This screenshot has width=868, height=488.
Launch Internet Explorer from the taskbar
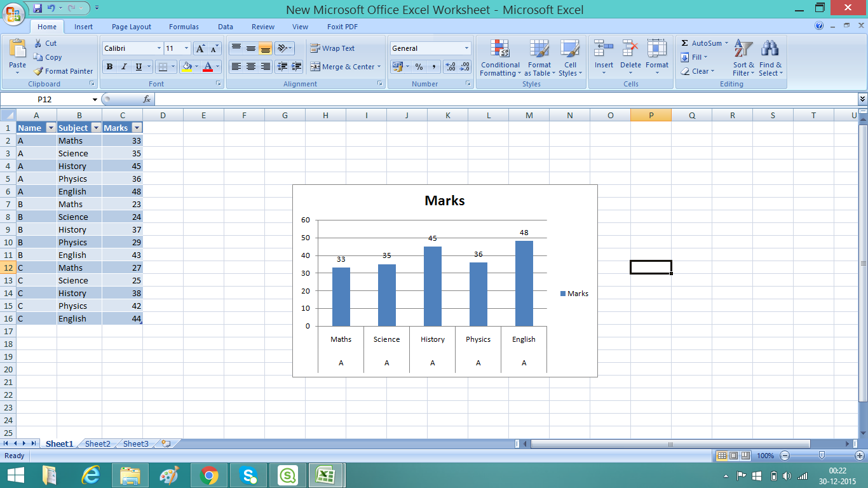(91, 475)
